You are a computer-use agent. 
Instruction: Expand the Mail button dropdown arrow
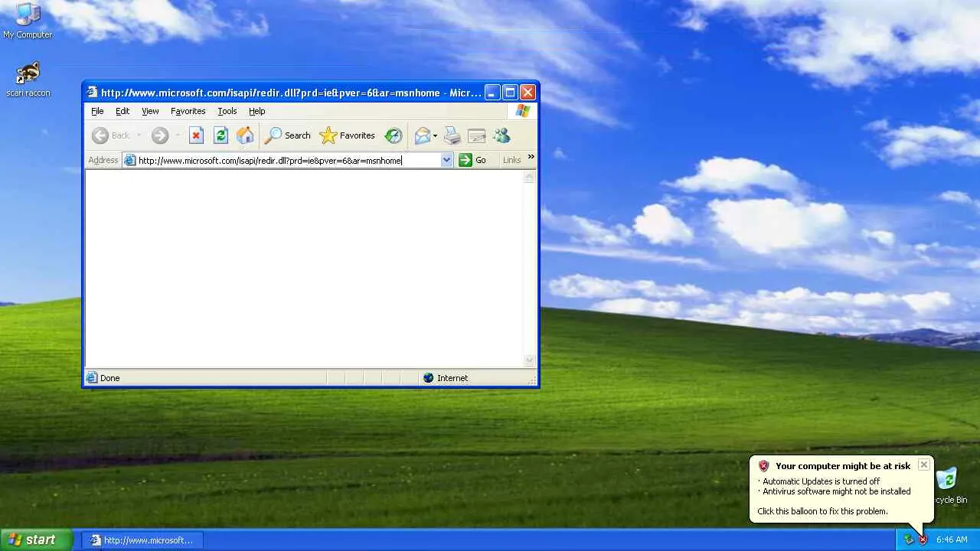(x=436, y=136)
